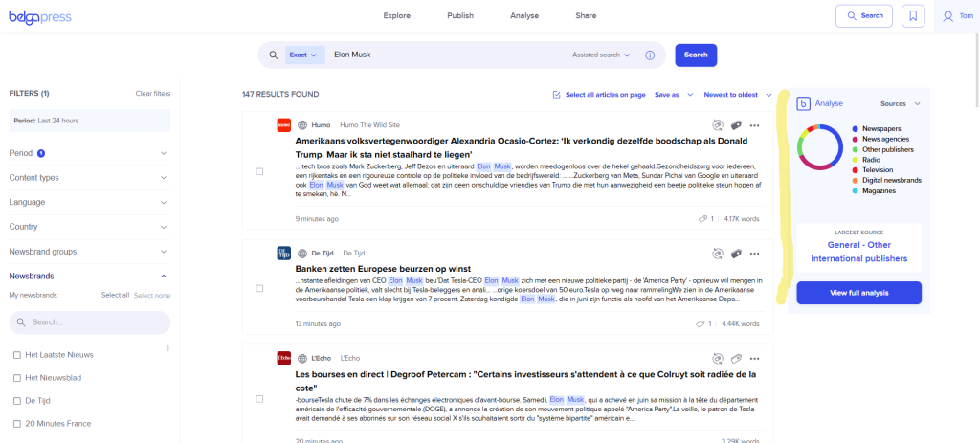Open the belga press home logo

click(x=40, y=16)
